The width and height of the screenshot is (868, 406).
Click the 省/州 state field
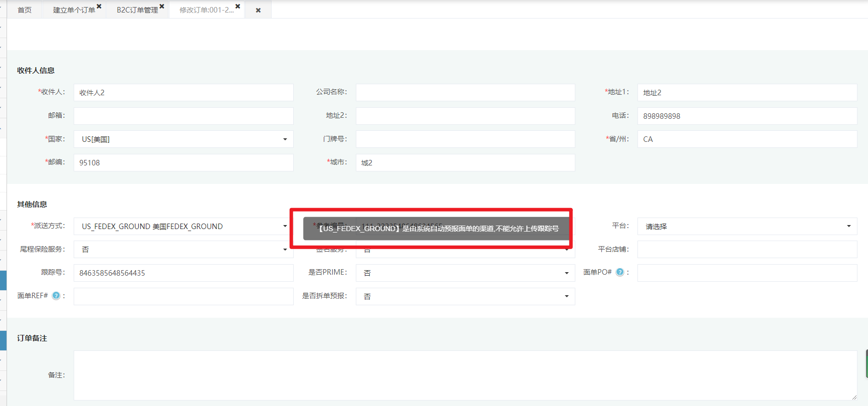747,139
